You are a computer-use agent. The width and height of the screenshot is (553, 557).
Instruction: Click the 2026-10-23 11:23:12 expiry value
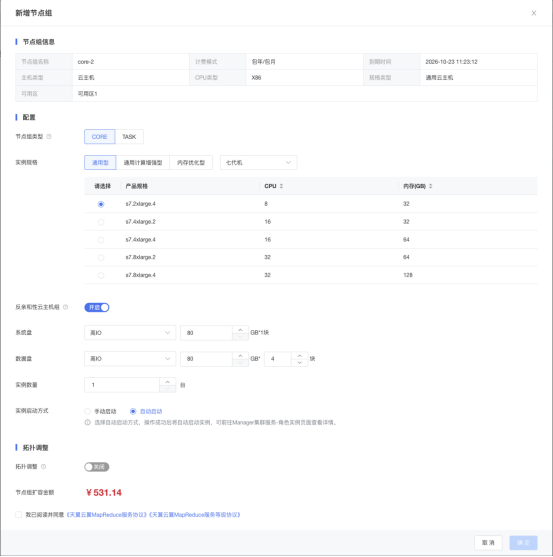click(x=451, y=62)
